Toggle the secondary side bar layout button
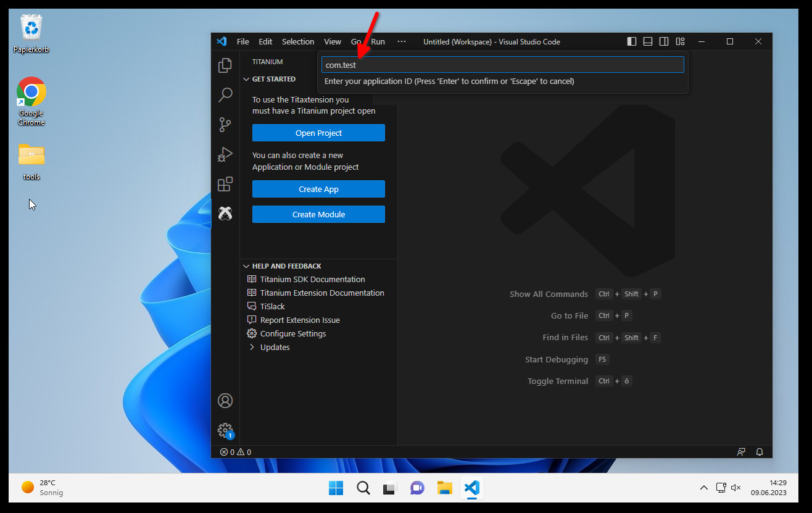This screenshot has height=513, width=812. pyautogui.click(x=664, y=41)
